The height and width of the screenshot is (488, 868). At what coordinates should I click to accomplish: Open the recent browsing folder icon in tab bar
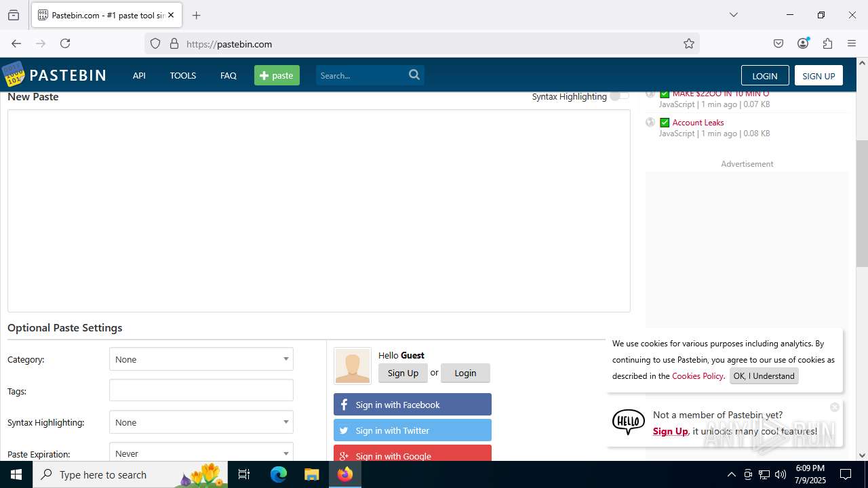[x=14, y=15]
